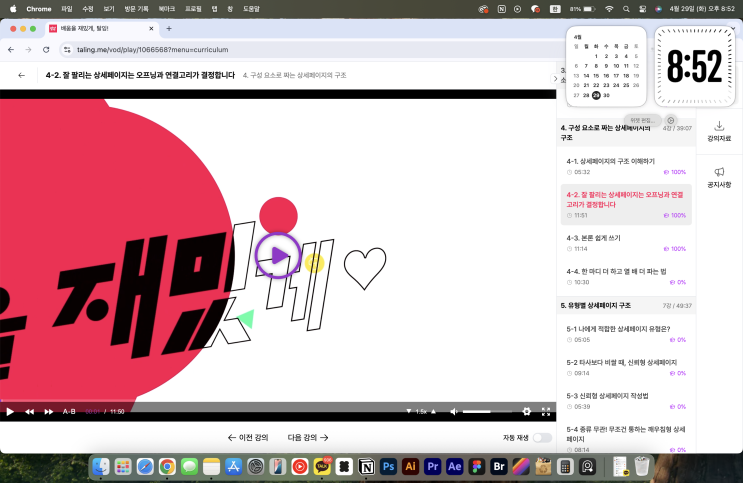This screenshot has width=743, height=483.
Task: Click the Chrome forward navigation arrow
Action: (x=28, y=49)
